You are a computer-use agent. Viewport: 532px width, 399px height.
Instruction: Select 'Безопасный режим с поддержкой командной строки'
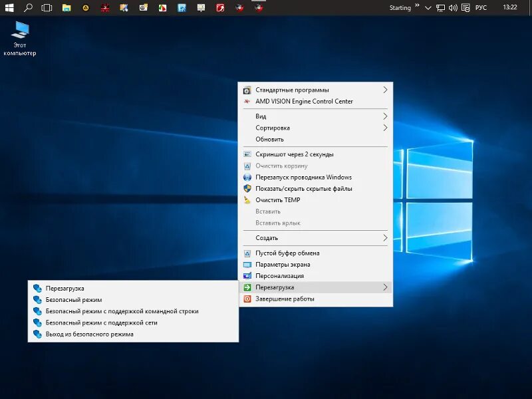click(x=133, y=311)
